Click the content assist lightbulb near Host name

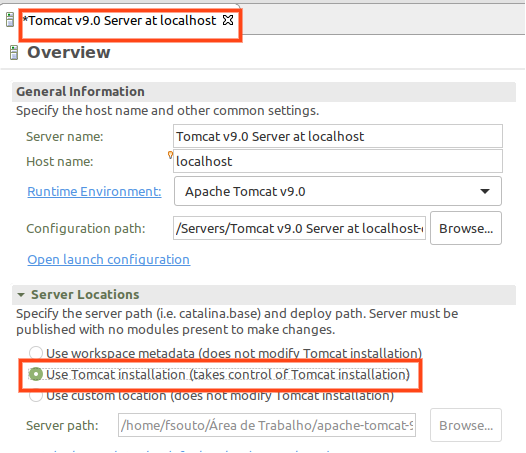point(170,154)
